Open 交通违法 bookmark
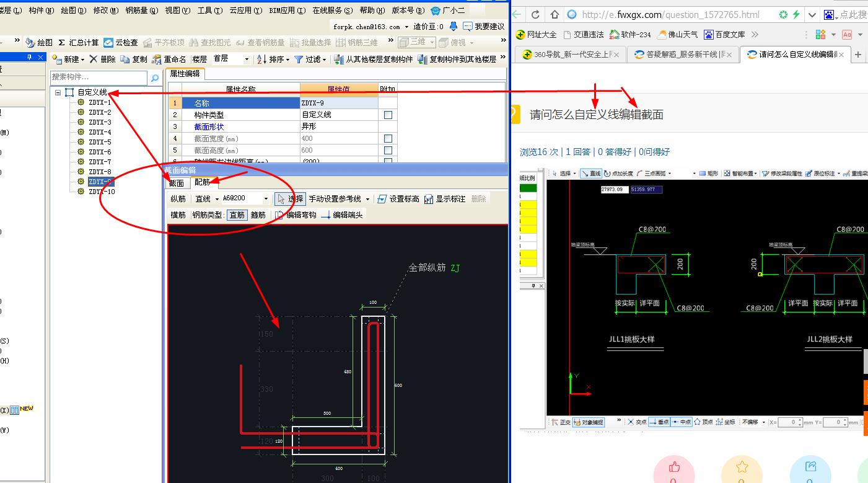 pos(583,34)
